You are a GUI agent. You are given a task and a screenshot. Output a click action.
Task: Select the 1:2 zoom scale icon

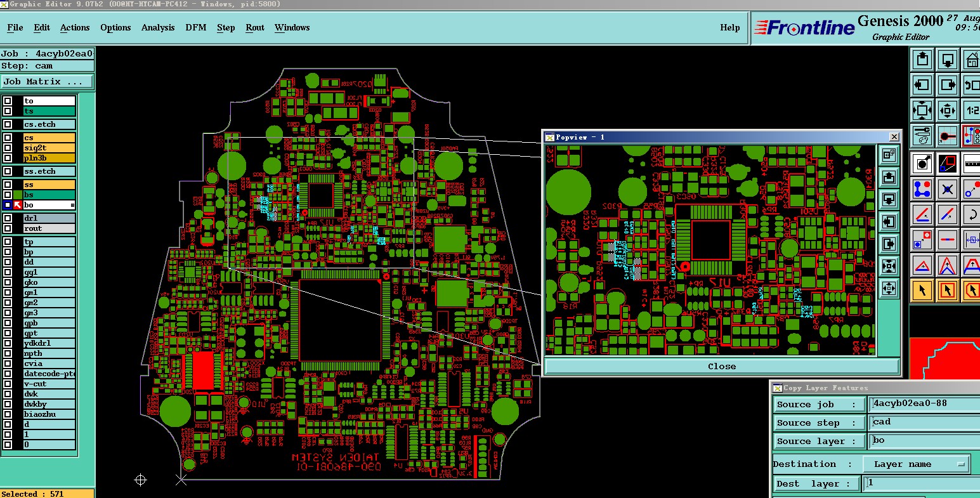tap(972, 110)
